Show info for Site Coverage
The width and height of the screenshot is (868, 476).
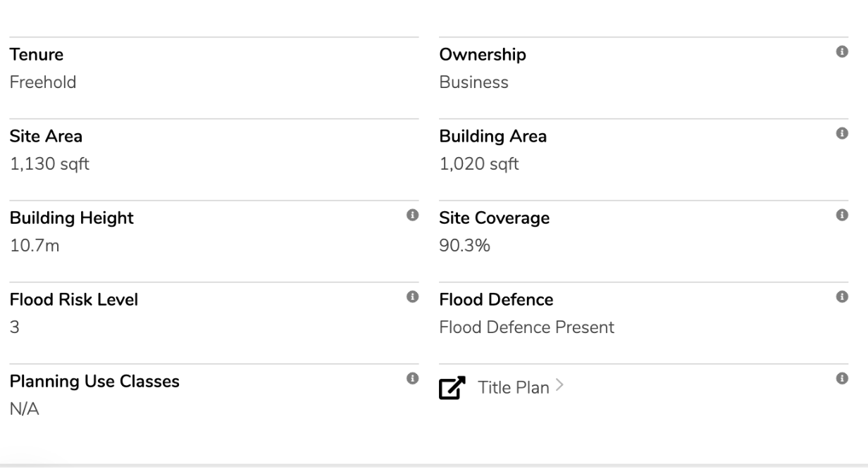(x=841, y=215)
